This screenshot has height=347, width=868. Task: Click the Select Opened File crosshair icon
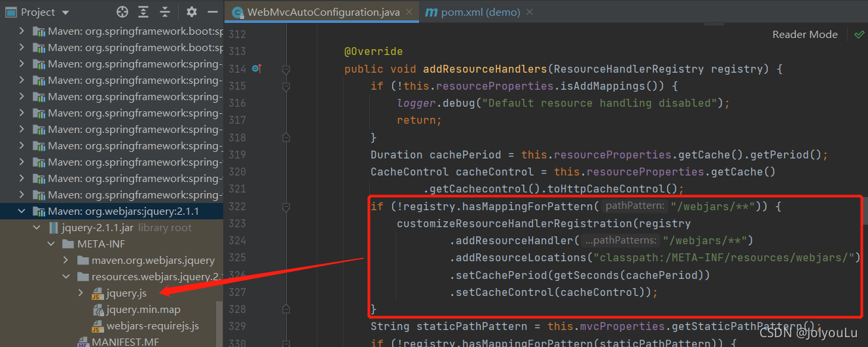click(x=122, y=12)
